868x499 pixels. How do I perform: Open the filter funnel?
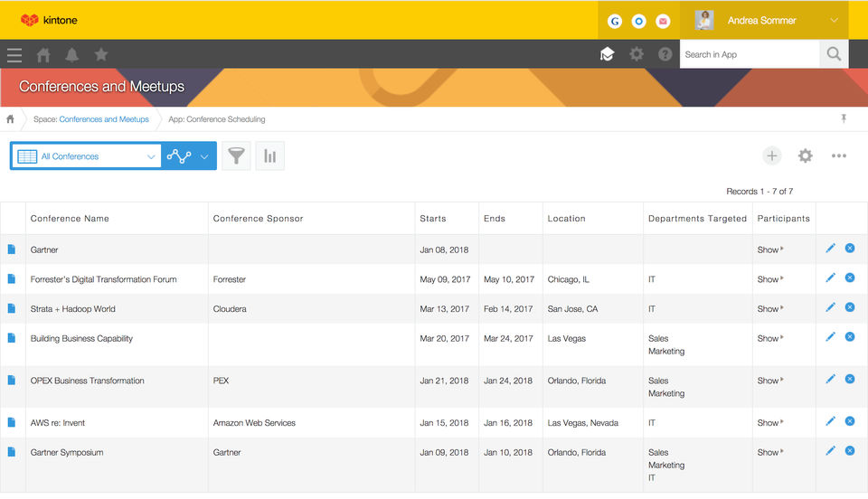[236, 156]
